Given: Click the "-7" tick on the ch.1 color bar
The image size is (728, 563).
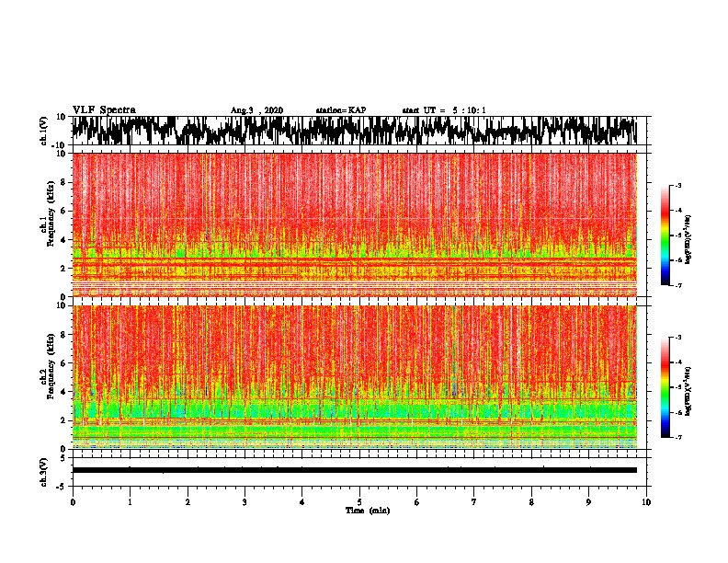Looking at the screenshot, I should pyautogui.click(x=677, y=286).
